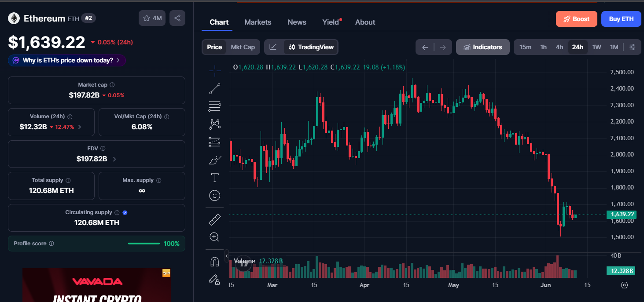The height and width of the screenshot is (302, 644).
Task: Click the verified circulating supply badge
Action: (x=125, y=212)
